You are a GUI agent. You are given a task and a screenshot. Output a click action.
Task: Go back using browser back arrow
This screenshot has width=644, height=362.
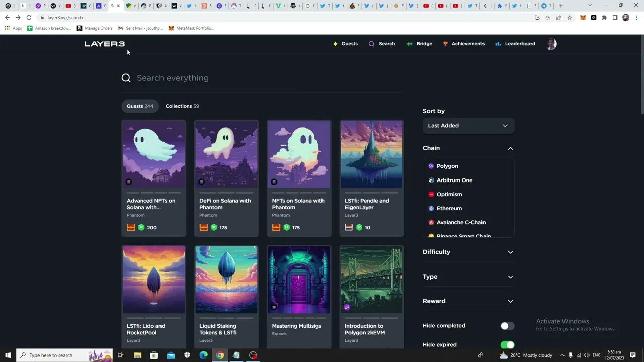click(x=7, y=17)
